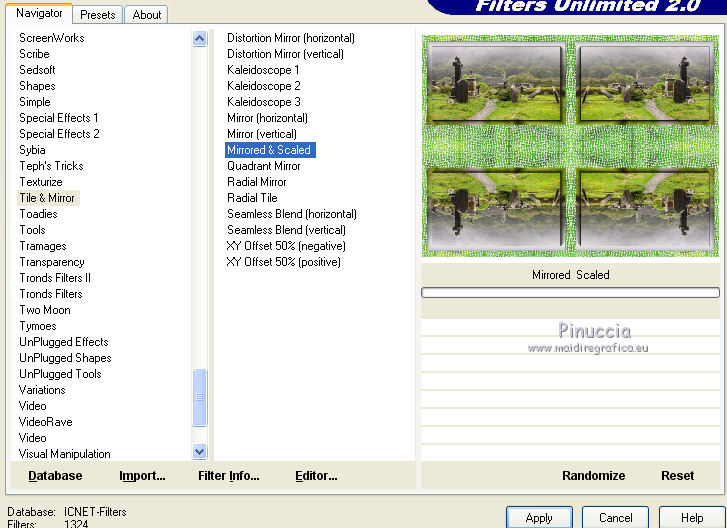
Task: Select the Transparency category
Action: pos(51,262)
